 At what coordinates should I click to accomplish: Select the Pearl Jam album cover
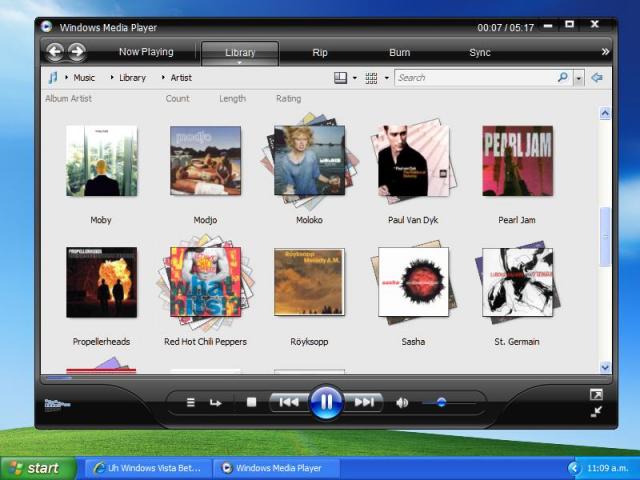click(518, 160)
